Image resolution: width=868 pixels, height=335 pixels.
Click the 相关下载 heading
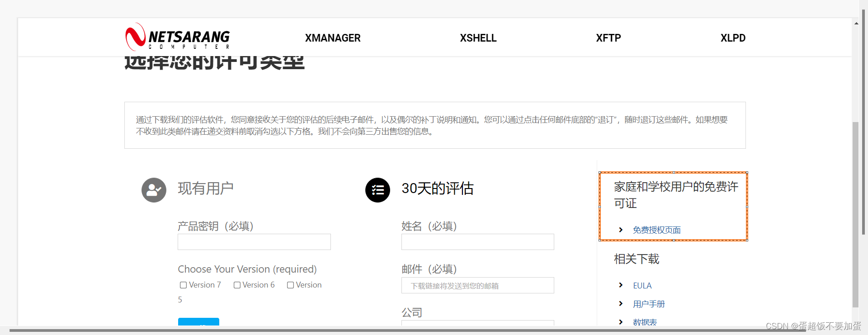tap(637, 259)
